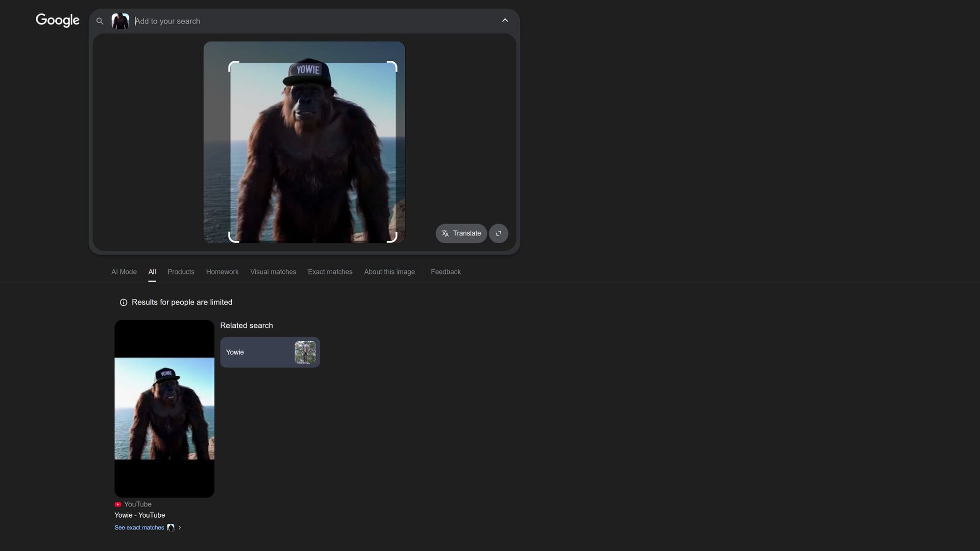Select the Products tab
The image size is (980, 551).
pos(181,272)
